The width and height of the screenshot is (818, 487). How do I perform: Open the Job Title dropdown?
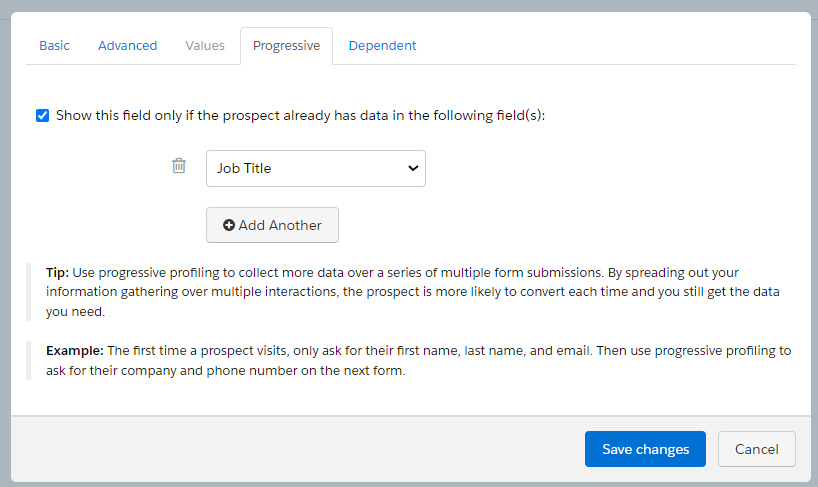pyautogui.click(x=305, y=168)
